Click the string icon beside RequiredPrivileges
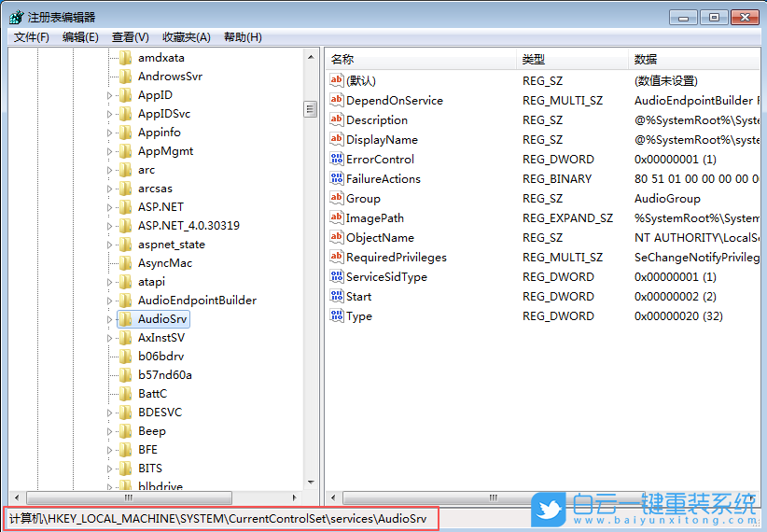This screenshot has height=532, width=767. (x=337, y=257)
